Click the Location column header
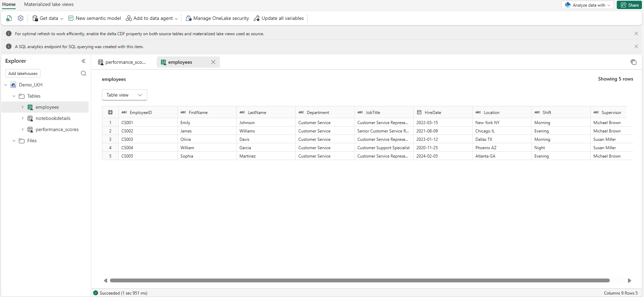 coord(502,112)
